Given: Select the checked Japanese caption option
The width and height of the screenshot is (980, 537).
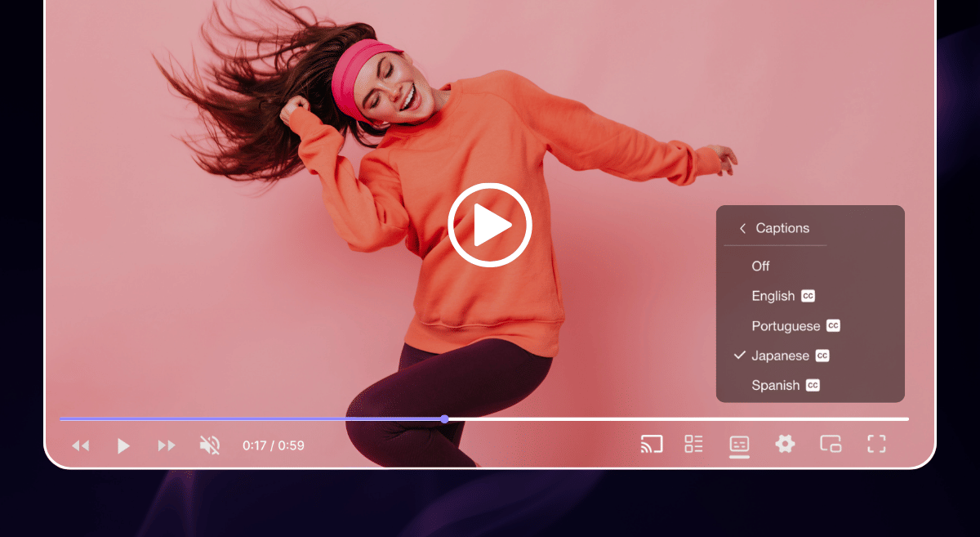Looking at the screenshot, I should click(x=780, y=356).
